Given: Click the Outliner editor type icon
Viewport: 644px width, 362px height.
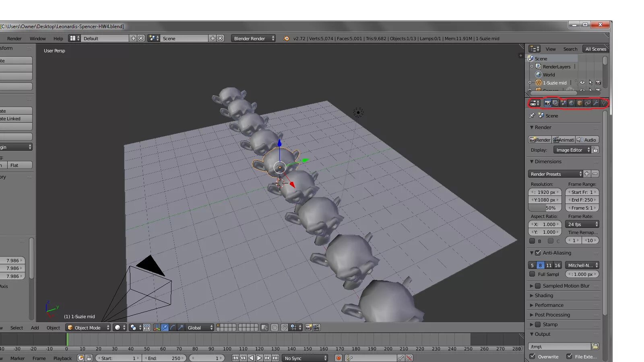Looking at the screenshot, I should (x=535, y=49).
